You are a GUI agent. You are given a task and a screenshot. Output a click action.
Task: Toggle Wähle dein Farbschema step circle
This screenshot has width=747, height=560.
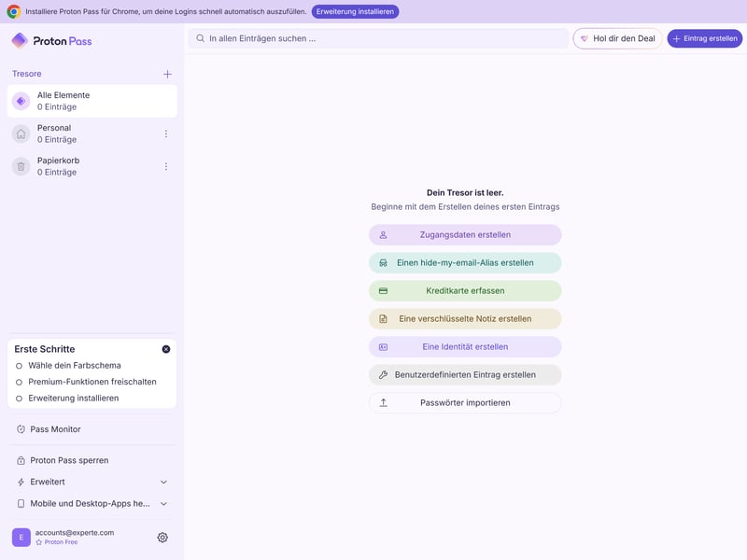click(x=19, y=366)
